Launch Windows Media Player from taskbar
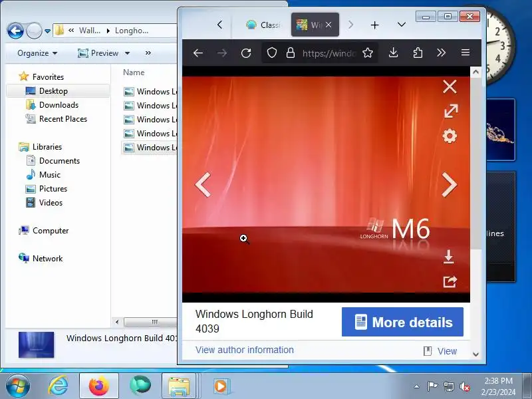 point(221,386)
